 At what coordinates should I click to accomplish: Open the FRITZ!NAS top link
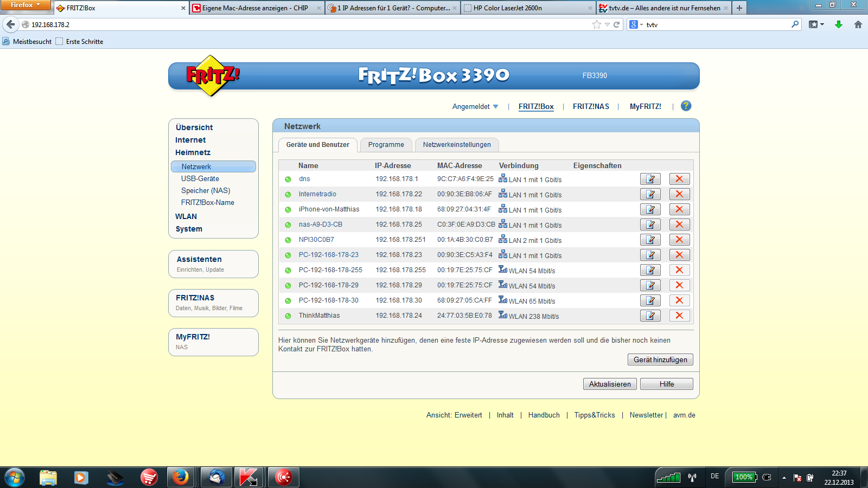point(591,106)
